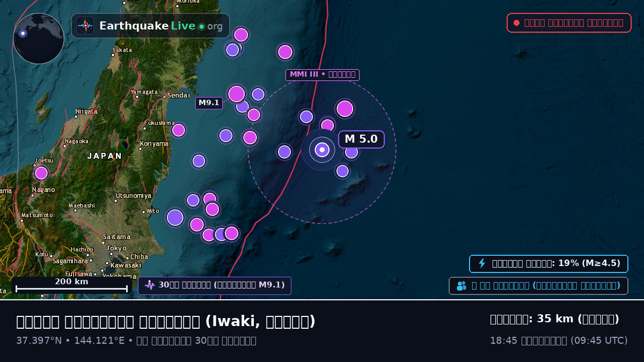
Task: Click the depth reading "35 km"
Action: point(555,319)
